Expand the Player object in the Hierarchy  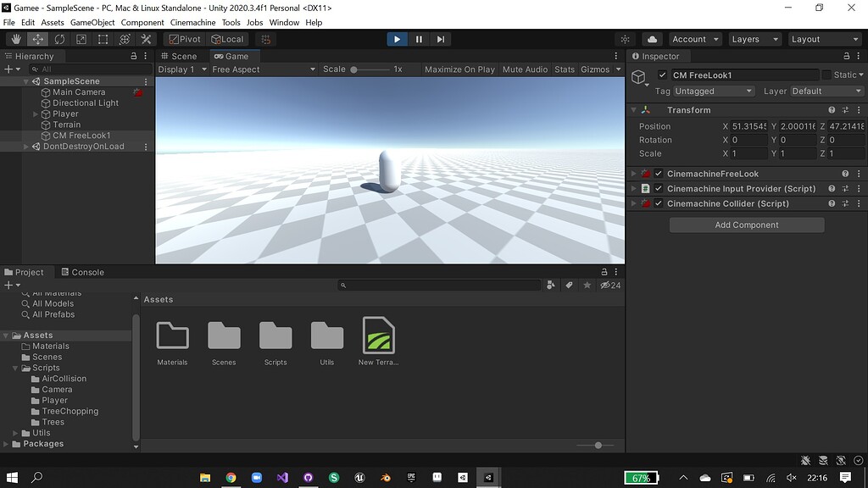(34, 114)
